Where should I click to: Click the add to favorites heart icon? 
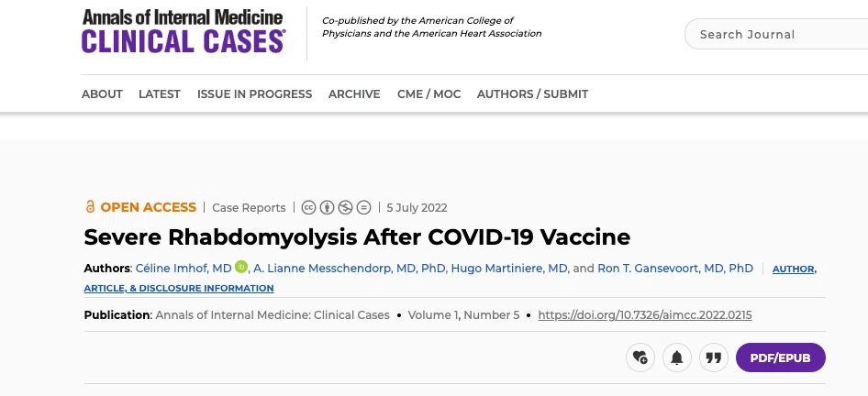(x=640, y=357)
